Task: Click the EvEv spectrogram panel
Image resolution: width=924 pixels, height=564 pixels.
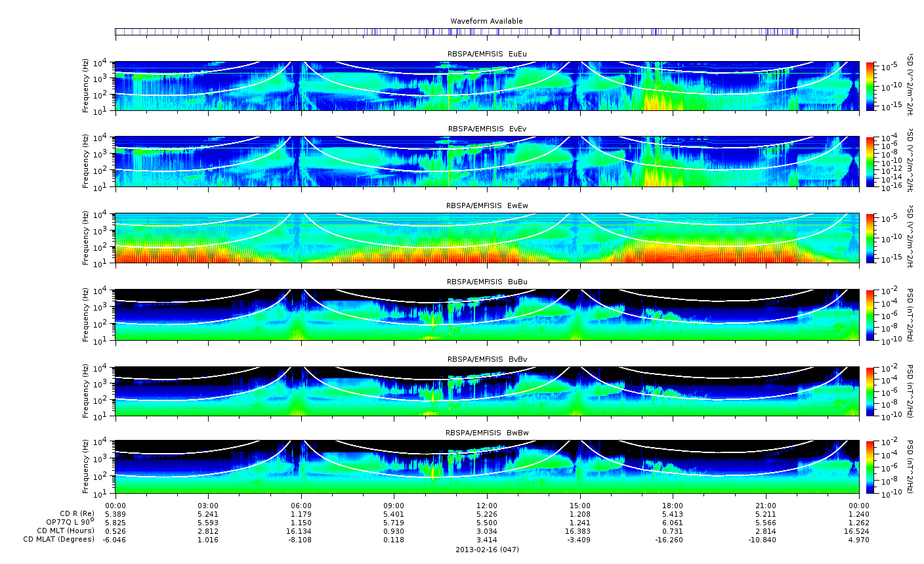Action: pos(487,162)
